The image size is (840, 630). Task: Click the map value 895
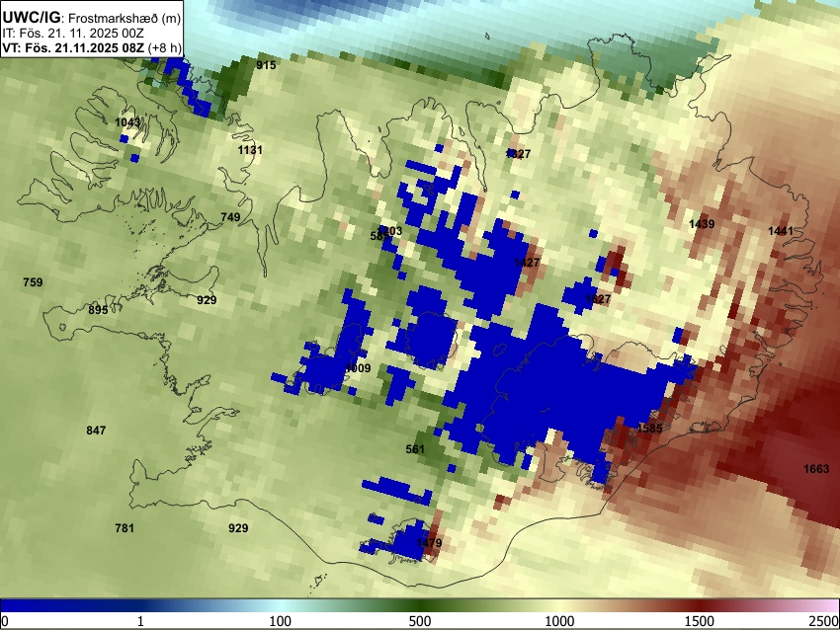click(x=98, y=310)
